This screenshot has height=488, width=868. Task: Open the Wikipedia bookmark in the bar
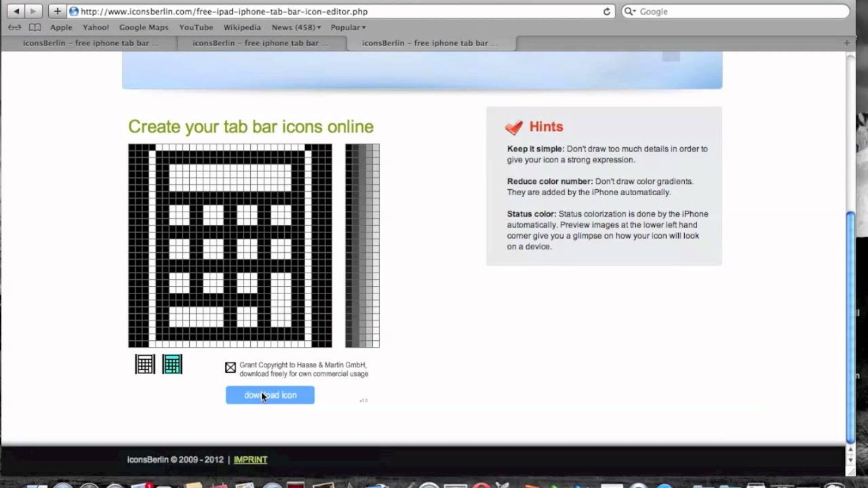(x=242, y=27)
